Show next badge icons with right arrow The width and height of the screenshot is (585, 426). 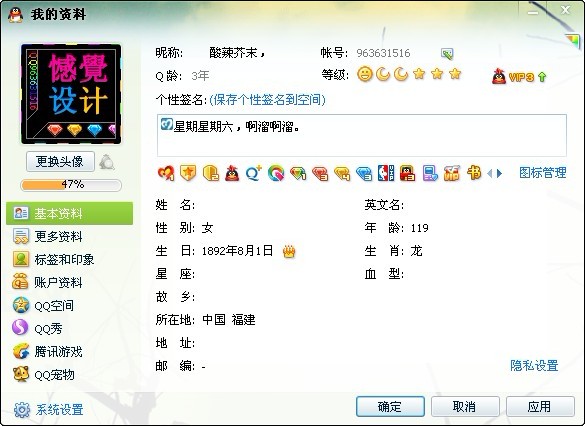500,173
